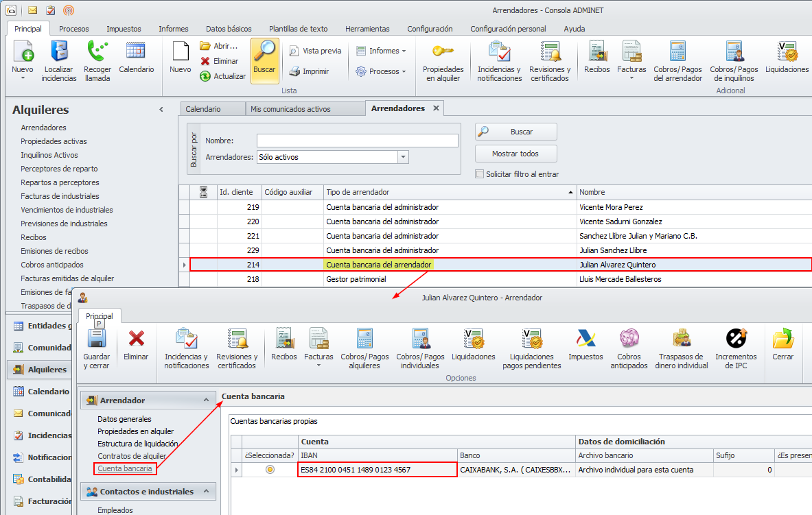The image size is (812, 515).
Task: Switch to the Impuestos ribbon tab
Action: coord(124,29)
